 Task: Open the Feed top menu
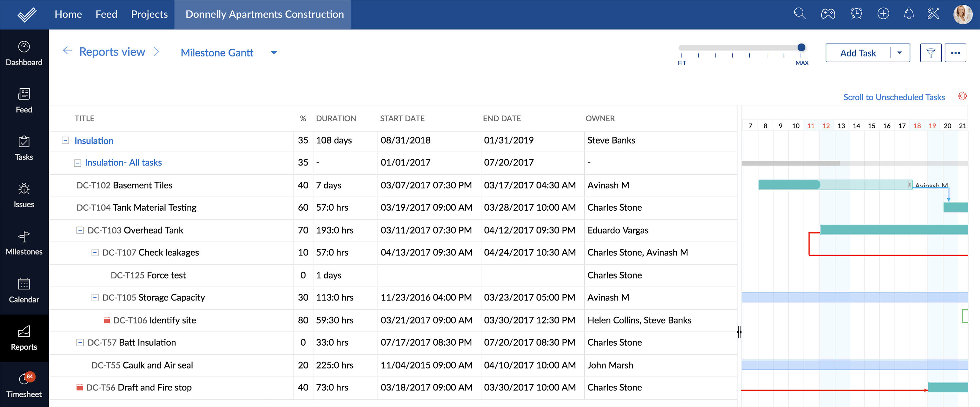tap(106, 14)
